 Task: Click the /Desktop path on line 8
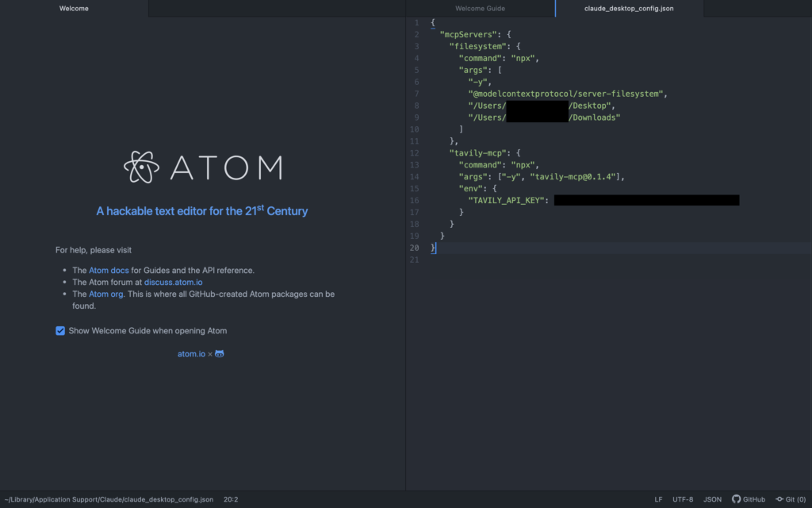pos(590,106)
